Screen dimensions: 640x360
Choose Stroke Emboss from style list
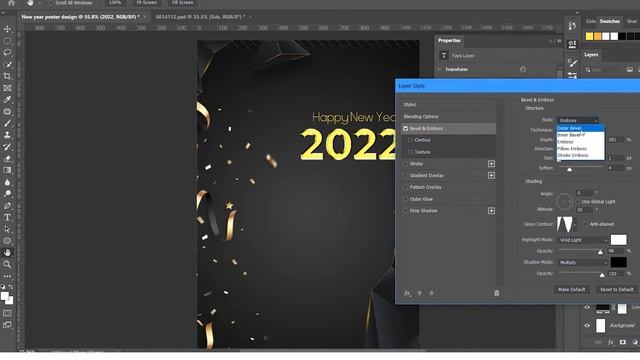580,156
